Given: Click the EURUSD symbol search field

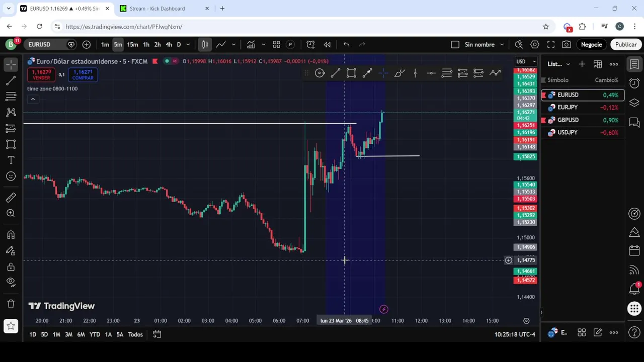Looking at the screenshot, I should 45,45.
